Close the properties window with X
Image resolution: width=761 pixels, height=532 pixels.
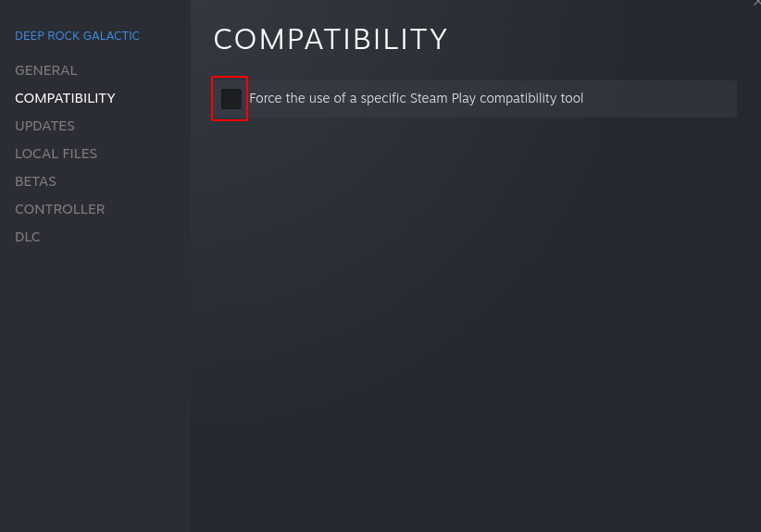[x=756, y=4]
